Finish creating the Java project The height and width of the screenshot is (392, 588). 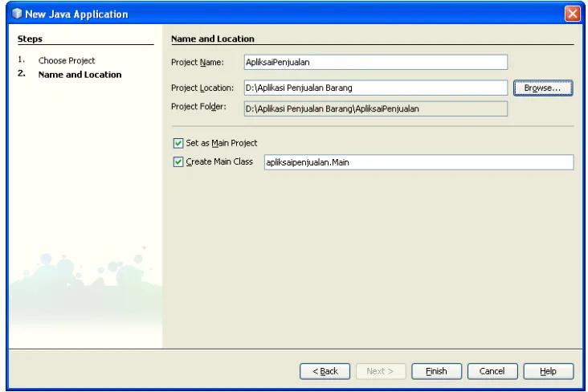coord(436,371)
